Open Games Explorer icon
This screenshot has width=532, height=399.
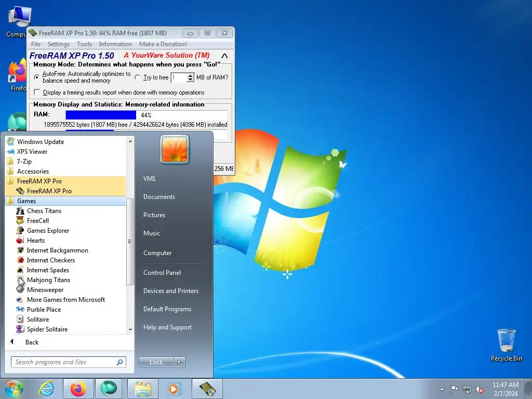20,230
